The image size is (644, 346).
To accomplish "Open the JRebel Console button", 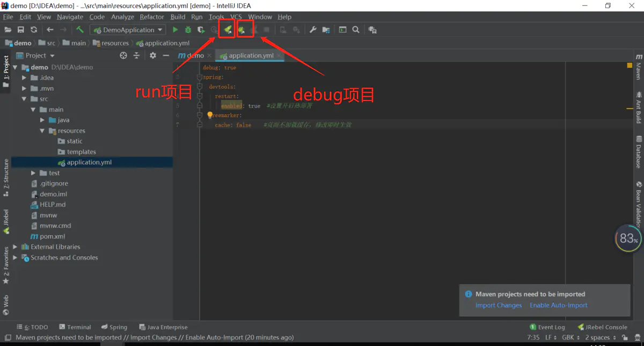I will (602, 327).
